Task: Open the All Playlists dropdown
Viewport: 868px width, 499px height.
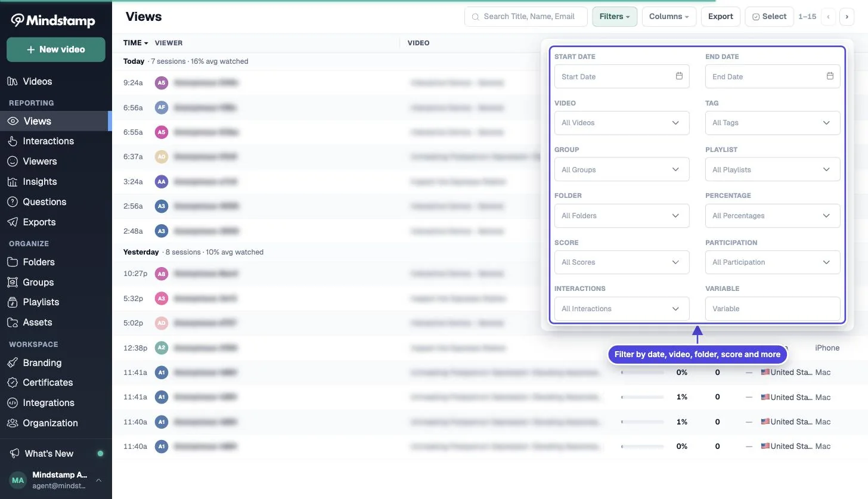Action: click(773, 169)
